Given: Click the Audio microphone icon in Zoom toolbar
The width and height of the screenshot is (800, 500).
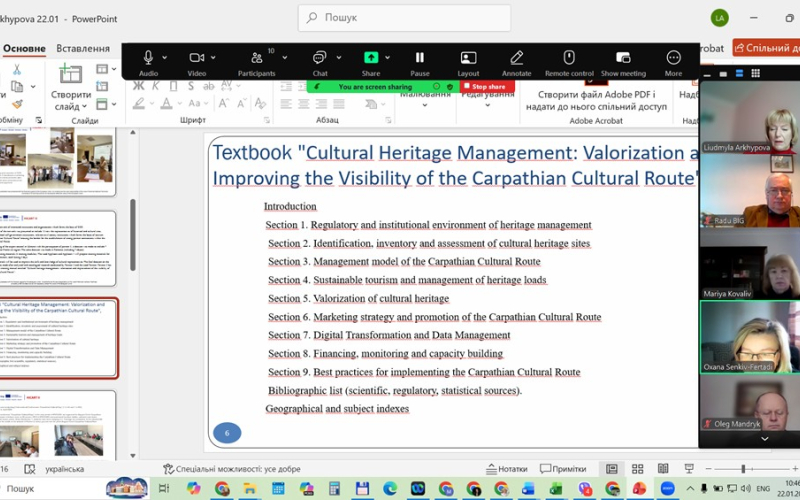Looking at the screenshot, I should pos(148,58).
